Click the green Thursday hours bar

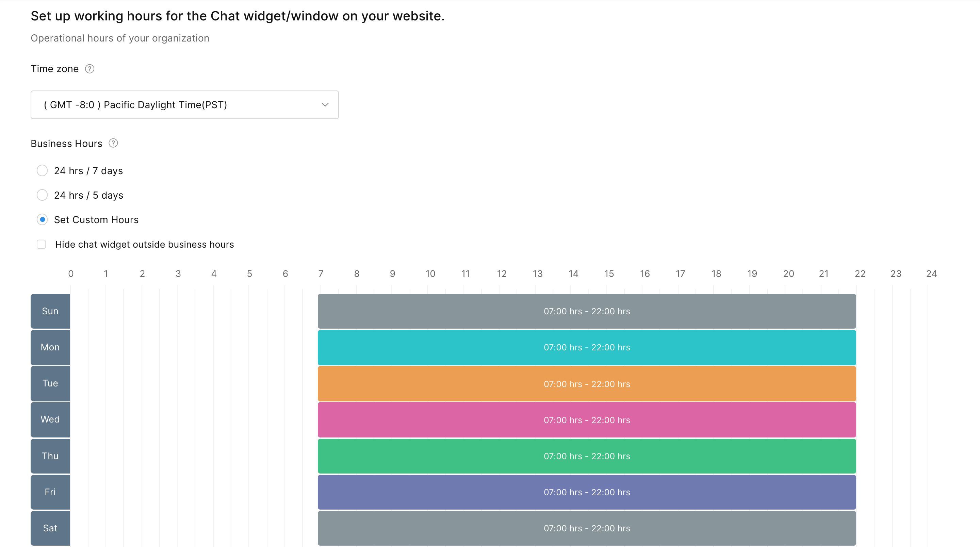pos(587,456)
